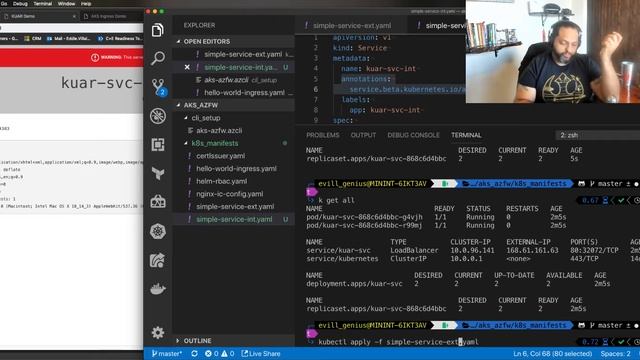Viewport: 640px width, 360px height.
Task: Open the Help menu in the menu bar
Action: click(86, 4)
